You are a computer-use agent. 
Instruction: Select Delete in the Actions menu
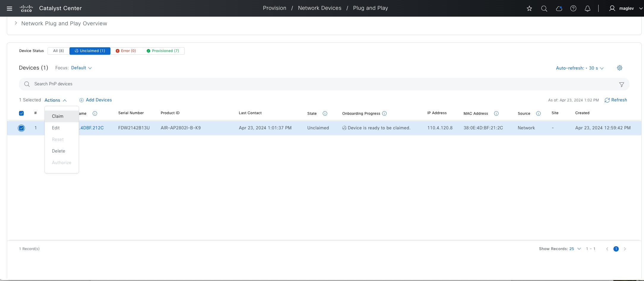pos(58,151)
